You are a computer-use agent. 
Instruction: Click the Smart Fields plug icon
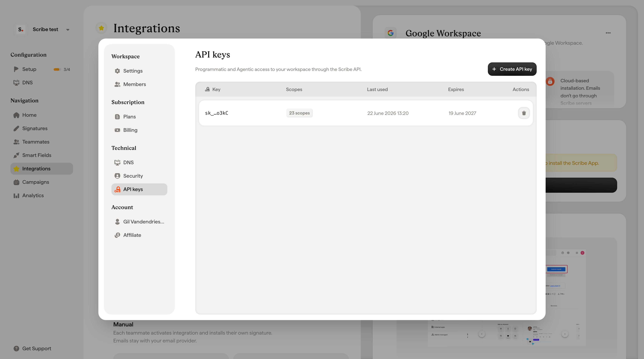point(16,155)
